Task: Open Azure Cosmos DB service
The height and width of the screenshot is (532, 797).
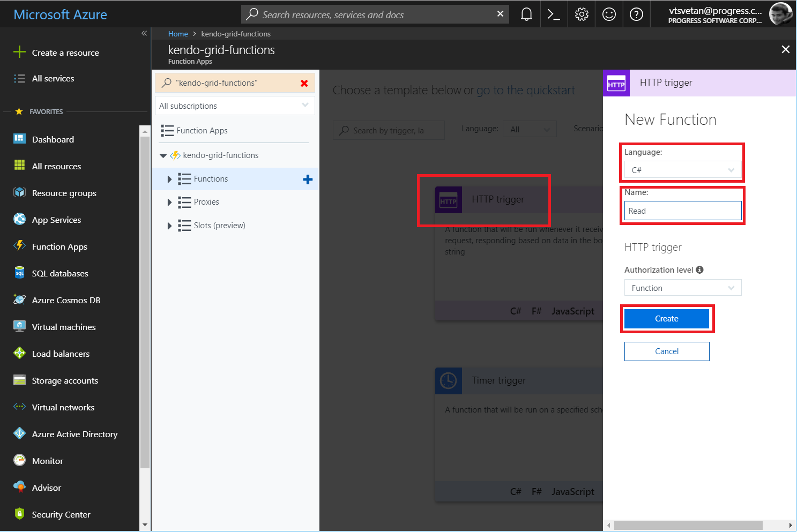Action: coord(66,300)
